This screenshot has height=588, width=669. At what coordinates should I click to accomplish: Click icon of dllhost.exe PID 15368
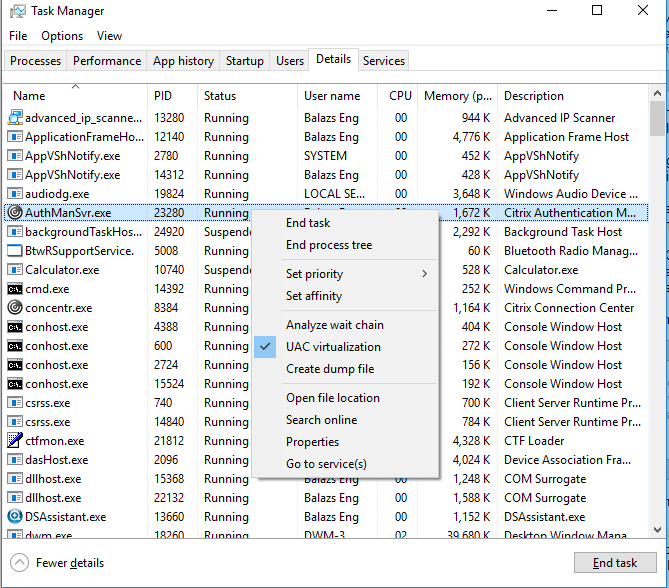(x=15, y=479)
